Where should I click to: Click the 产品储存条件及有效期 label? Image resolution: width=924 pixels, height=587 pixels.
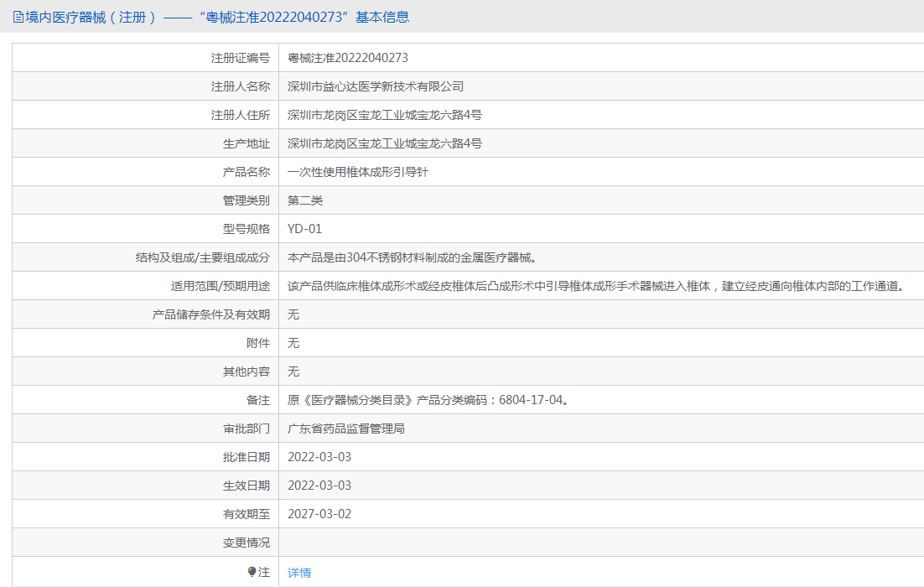pyautogui.click(x=211, y=314)
